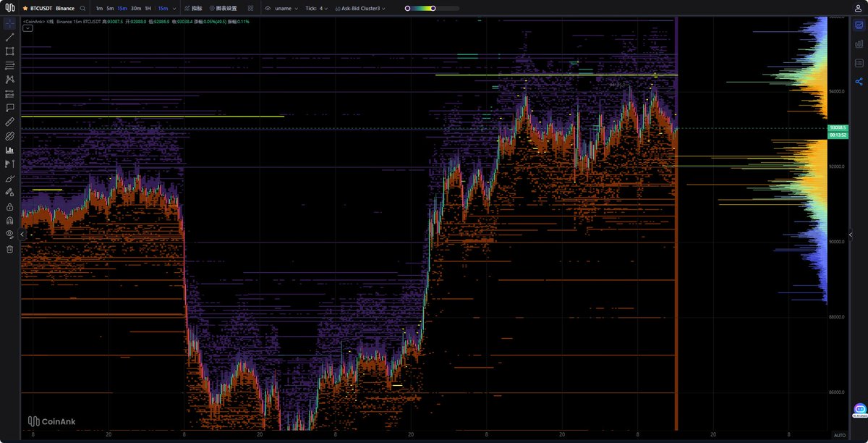Click the 90000.0 price axis label
This screenshot has height=443, width=868.
point(838,242)
